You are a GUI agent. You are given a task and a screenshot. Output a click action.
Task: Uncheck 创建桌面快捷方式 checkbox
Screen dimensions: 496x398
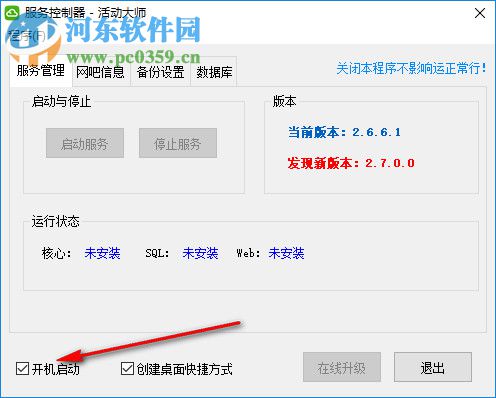(x=127, y=369)
